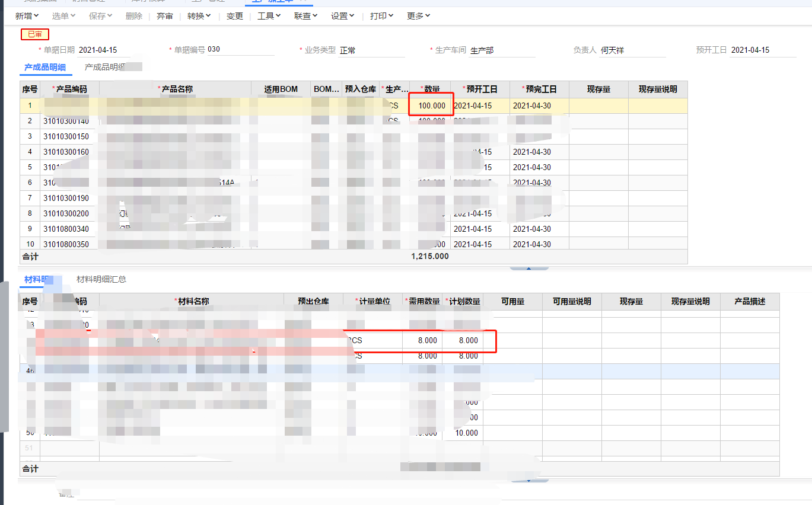Select product code 31010300160
The height and width of the screenshot is (505, 812).
(66, 152)
